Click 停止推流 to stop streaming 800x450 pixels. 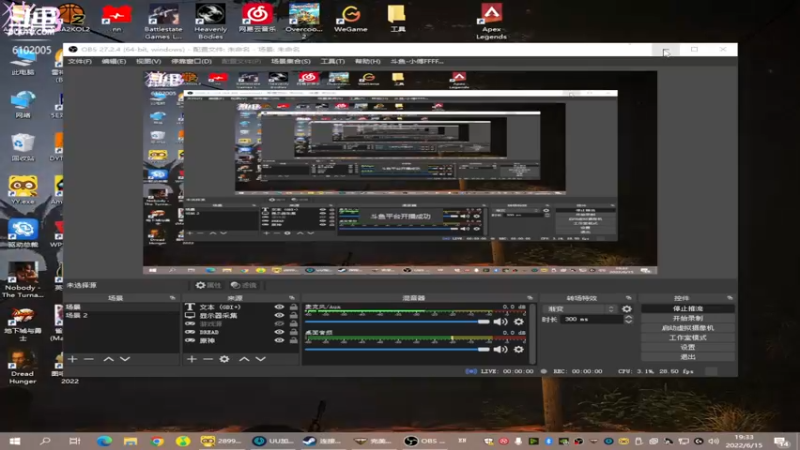click(688, 309)
